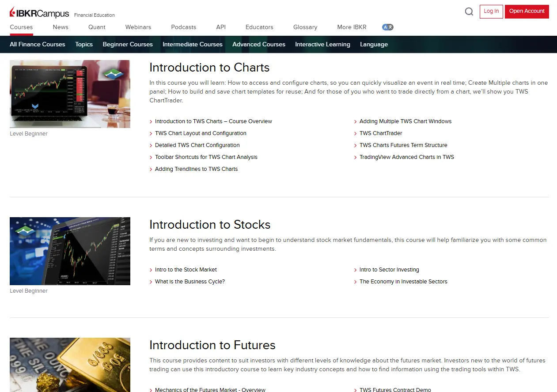This screenshot has height=392, width=557.
Task: Open the Introduction to Futures gold thumbnail
Action: pyautogui.click(x=70, y=365)
